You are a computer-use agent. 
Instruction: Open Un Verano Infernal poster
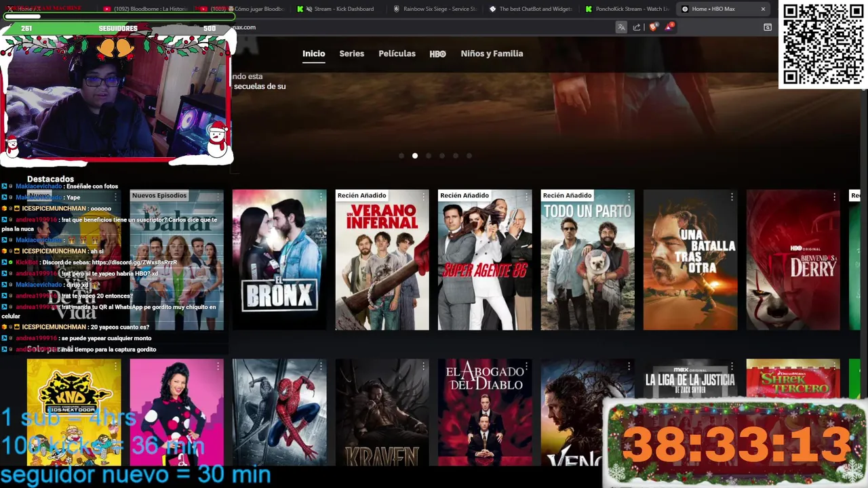(x=382, y=260)
